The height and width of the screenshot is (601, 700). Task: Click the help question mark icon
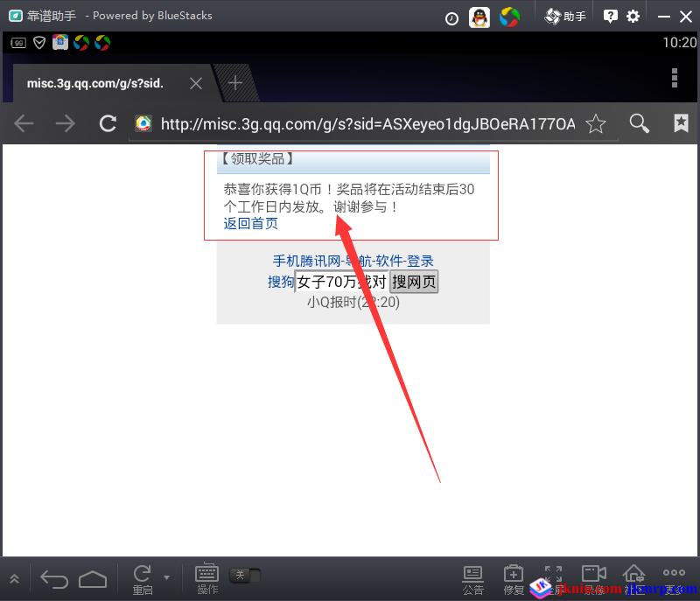pos(611,17)
